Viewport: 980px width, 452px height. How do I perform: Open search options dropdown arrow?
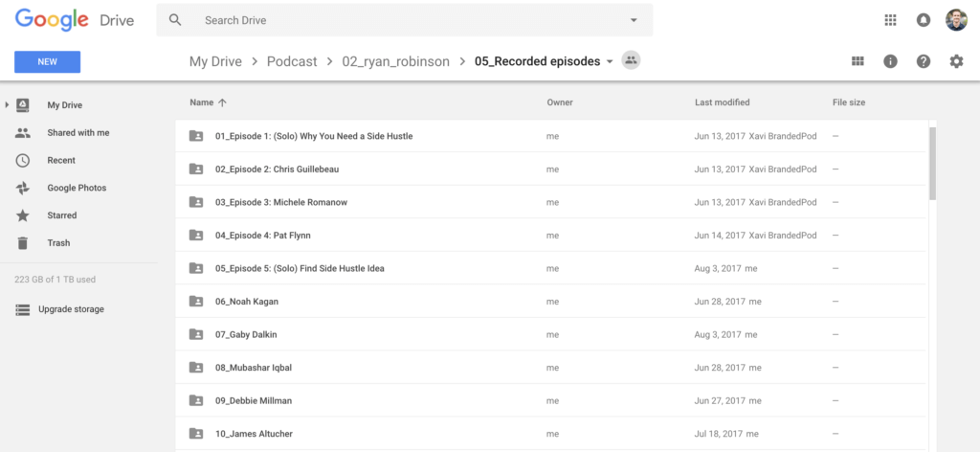coord(634,20)
